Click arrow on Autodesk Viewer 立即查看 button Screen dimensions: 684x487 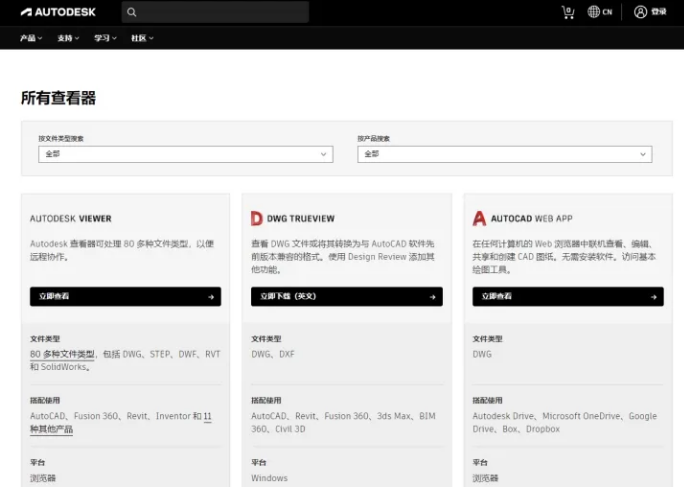coord(211,297)
